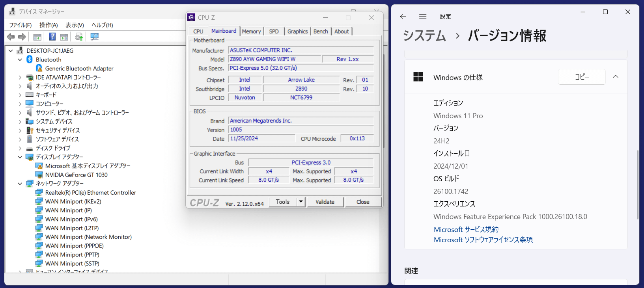This screenshot has width=644, height=288.
Task: Click the Device Manager forward arrow toolbar icon
Action: point(22,37)
